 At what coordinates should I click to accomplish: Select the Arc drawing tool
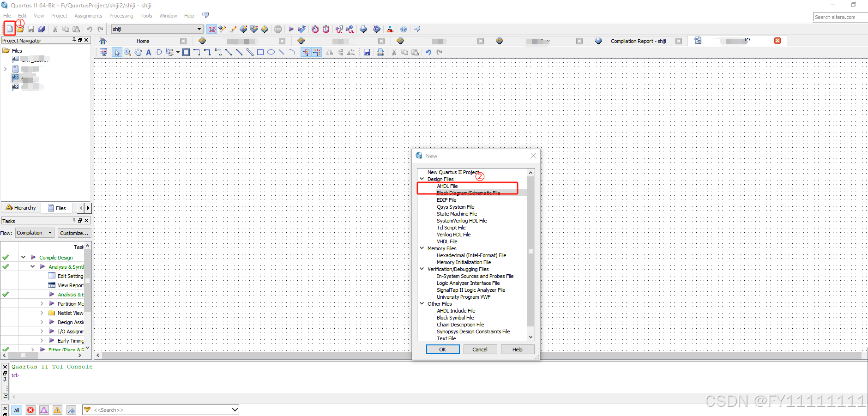[x=292, y=52]
